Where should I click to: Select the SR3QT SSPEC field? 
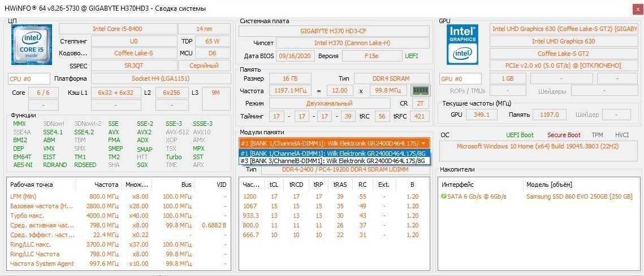coord(134,65)
